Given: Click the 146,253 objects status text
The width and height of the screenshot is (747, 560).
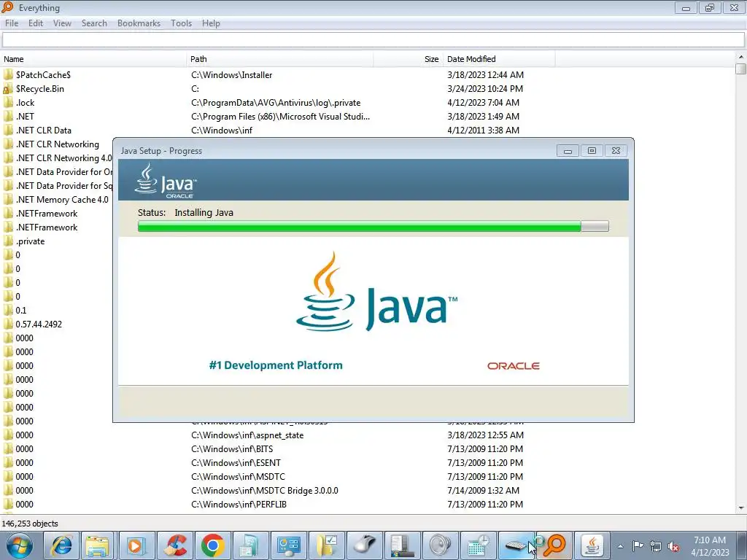Looking at the screenshot, I should tap(29, 524).
